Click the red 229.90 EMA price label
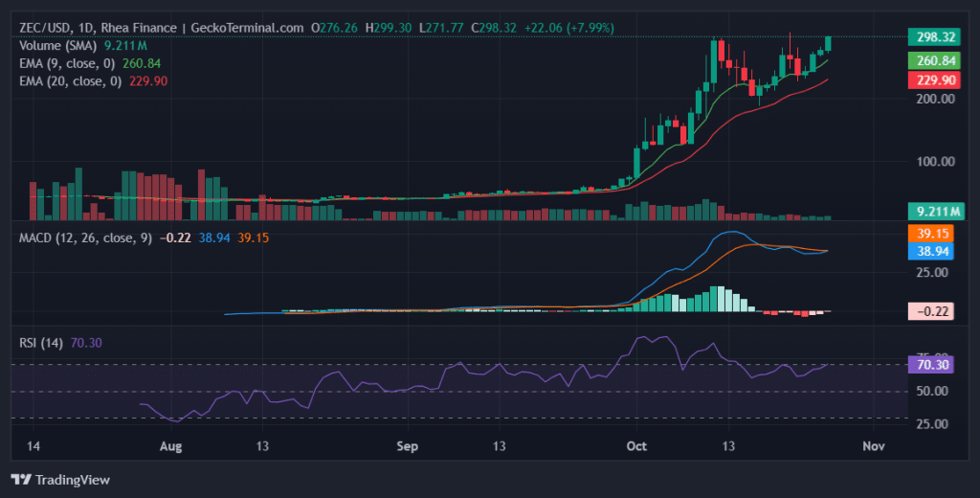Screen dimensions: 980x498 [x=935, y=80]
